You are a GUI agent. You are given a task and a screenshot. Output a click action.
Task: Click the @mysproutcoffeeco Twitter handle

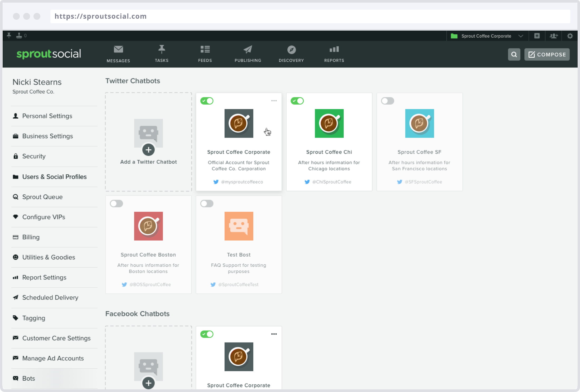[242, 182]
